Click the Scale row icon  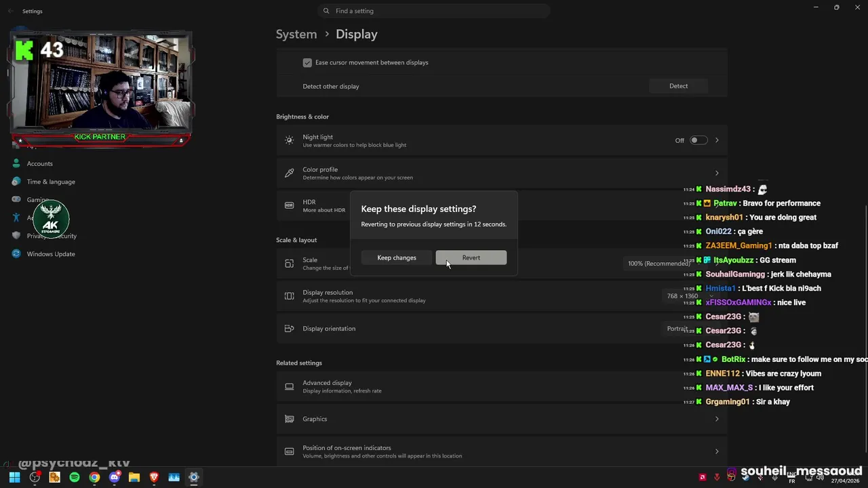pyautogui.click(x=289, y=264)
